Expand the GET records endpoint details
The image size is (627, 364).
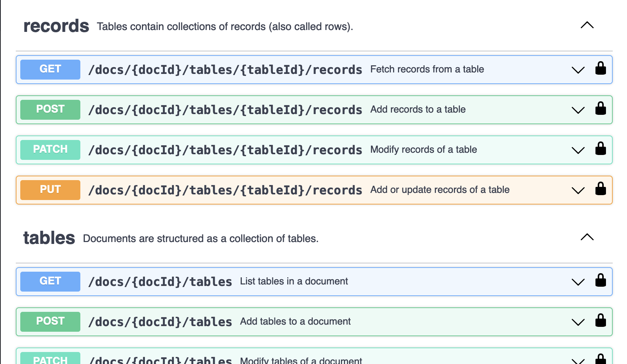point(578,70)
